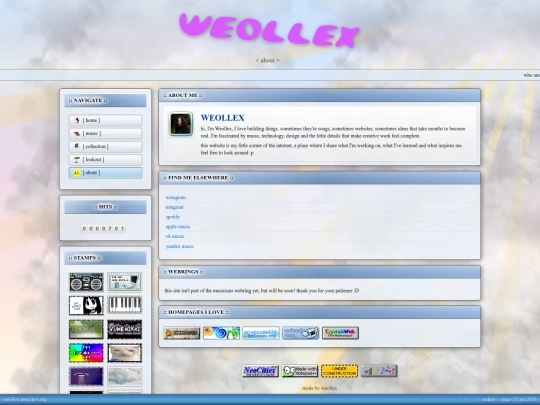
Task: Click the Made with Notepad++ badge
Action: click(x=300, y=371)
